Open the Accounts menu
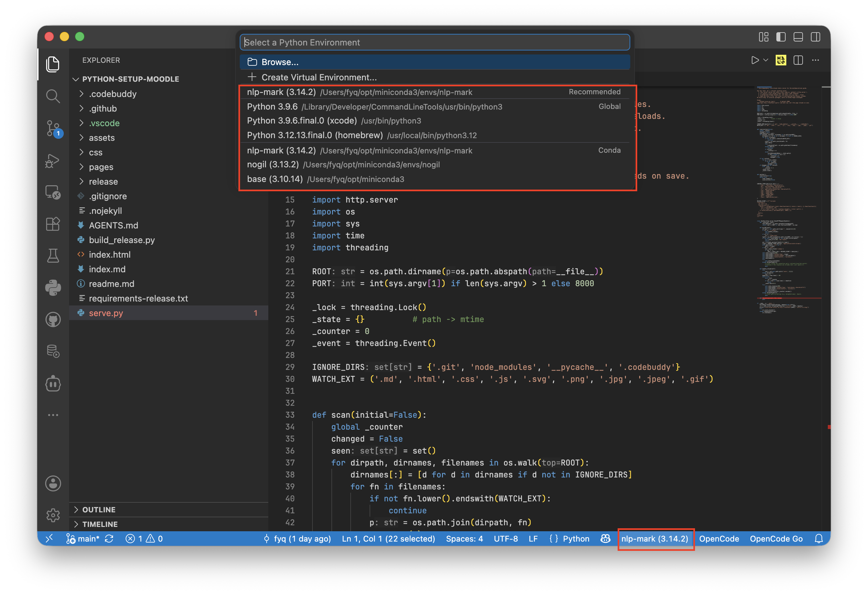 [53, 483]
